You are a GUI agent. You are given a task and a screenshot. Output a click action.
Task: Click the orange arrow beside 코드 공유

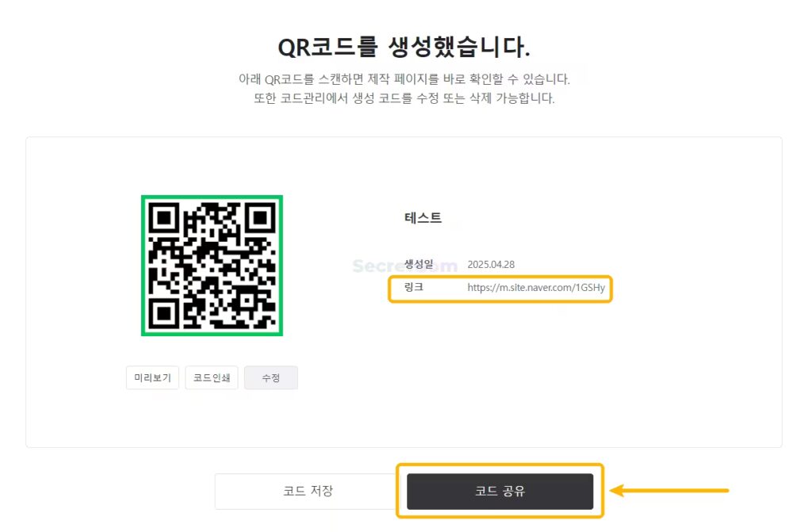[x=669, y=491]
